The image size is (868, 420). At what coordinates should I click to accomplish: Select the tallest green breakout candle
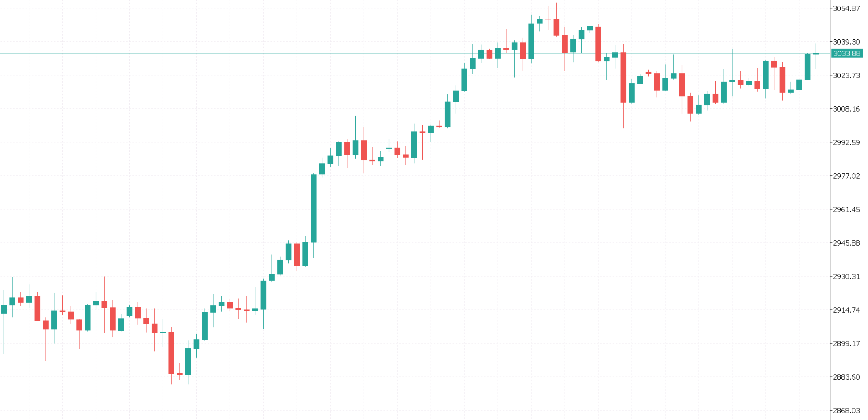pyautogui.click(x=314, y=208)
